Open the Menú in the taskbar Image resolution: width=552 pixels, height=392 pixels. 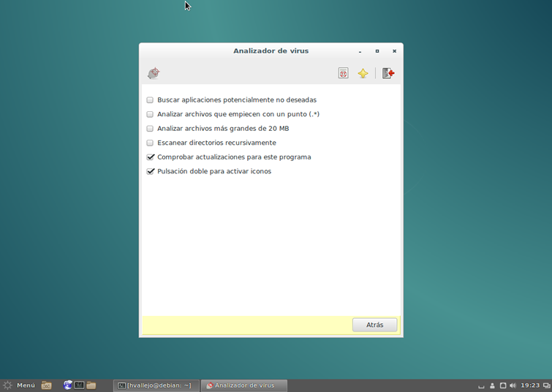pos(19,385)
